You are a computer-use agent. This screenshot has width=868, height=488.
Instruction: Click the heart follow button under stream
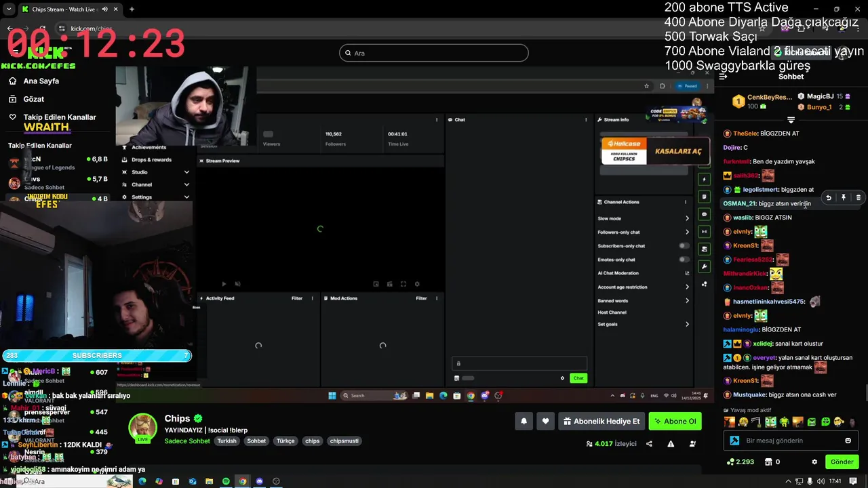tap(545, 421)
